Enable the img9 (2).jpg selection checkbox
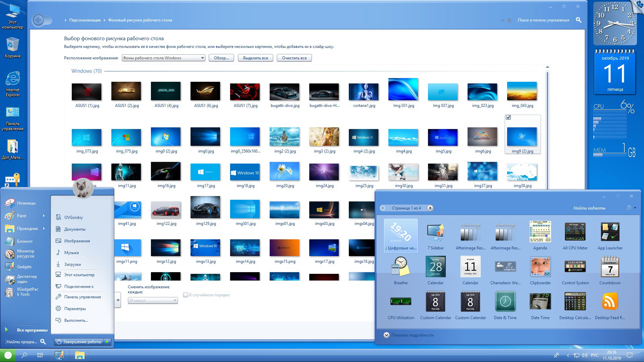This screenshot has width=644, height=362. coord(508,117)
